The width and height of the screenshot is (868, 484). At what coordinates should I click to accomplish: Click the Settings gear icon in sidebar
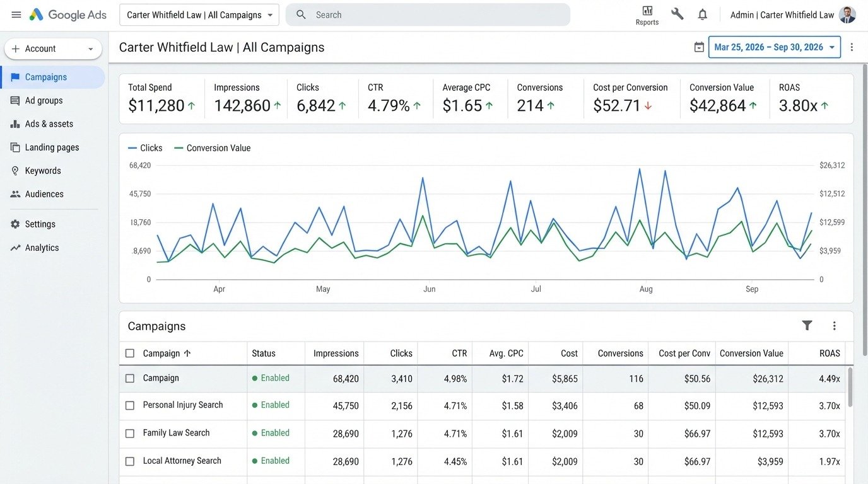tap(15, 224)
